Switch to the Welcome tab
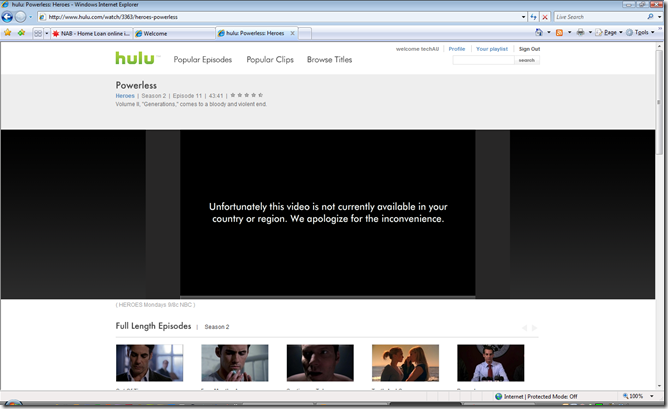Viewport: 668px width, 409px height. click(174, 33)
